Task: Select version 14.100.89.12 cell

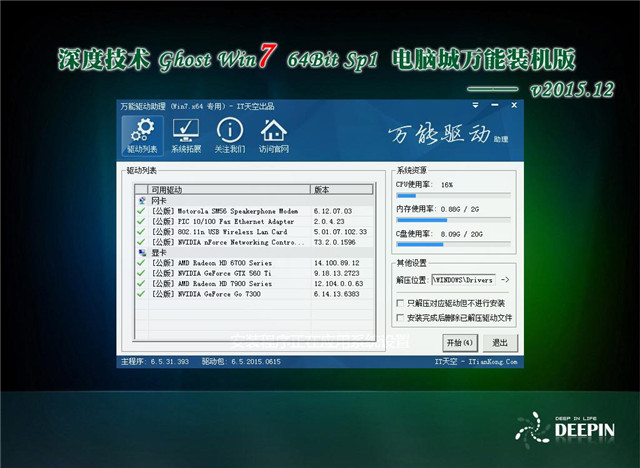Action: click(x=336, y=263)
